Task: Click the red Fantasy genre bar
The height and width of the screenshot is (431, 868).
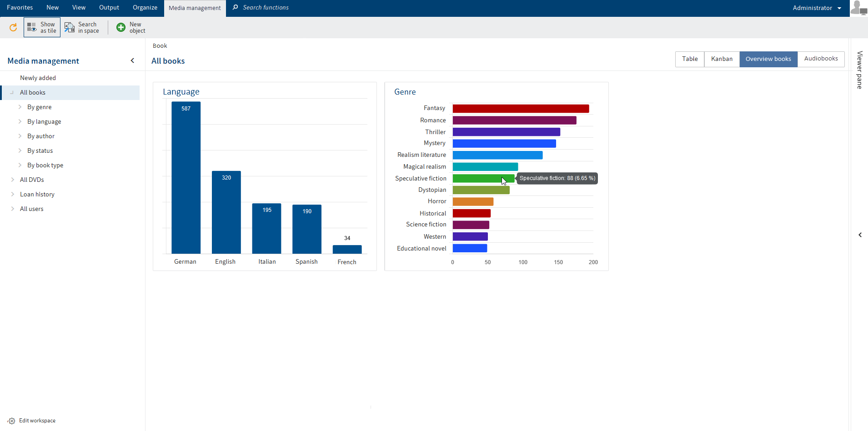Action: [521, 108]
